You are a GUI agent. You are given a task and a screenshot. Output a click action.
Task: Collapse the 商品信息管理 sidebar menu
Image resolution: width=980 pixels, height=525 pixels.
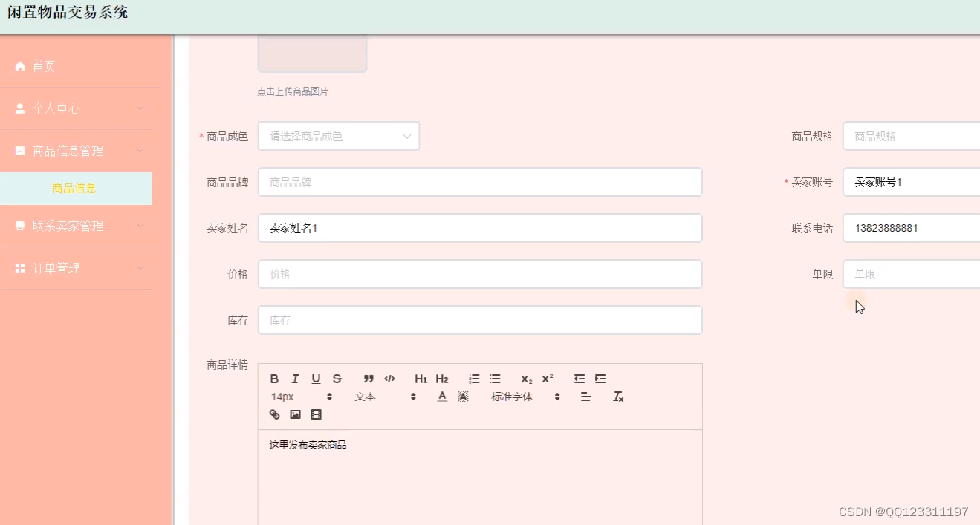point(76,151)
